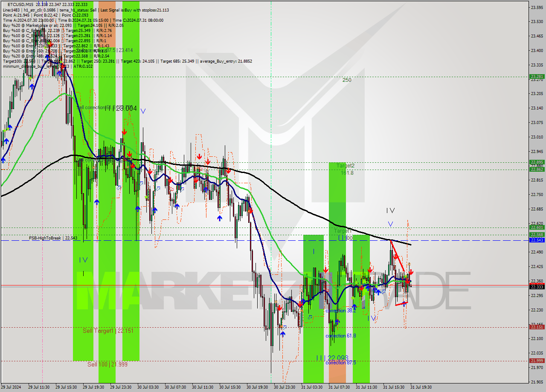
Task: Click the 22.490 price axis value
Action: (537, 252)
